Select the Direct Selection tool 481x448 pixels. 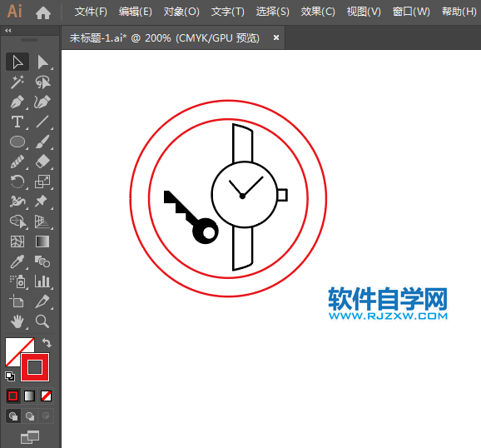tap(42, 62)
